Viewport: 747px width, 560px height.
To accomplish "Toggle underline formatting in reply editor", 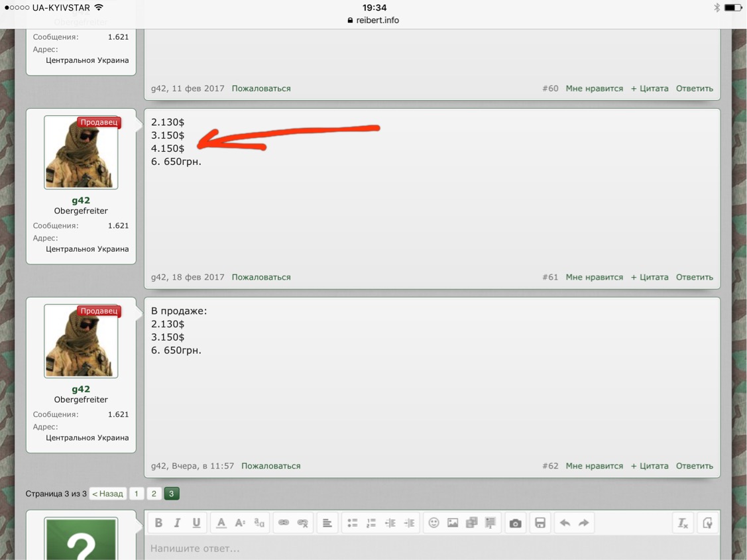I will [x=196, y=523].
